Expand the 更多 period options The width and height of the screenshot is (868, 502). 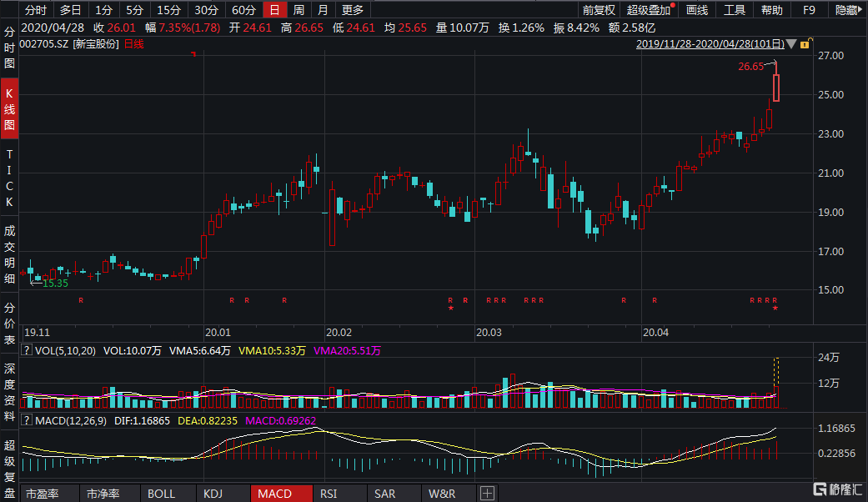pyautogui.click(x=353, y=10)
